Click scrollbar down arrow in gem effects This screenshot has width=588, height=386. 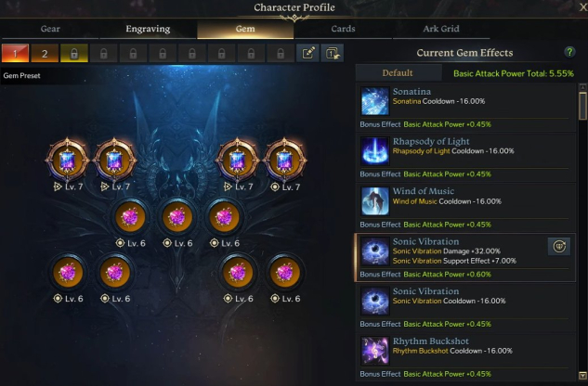click(582, 376)
